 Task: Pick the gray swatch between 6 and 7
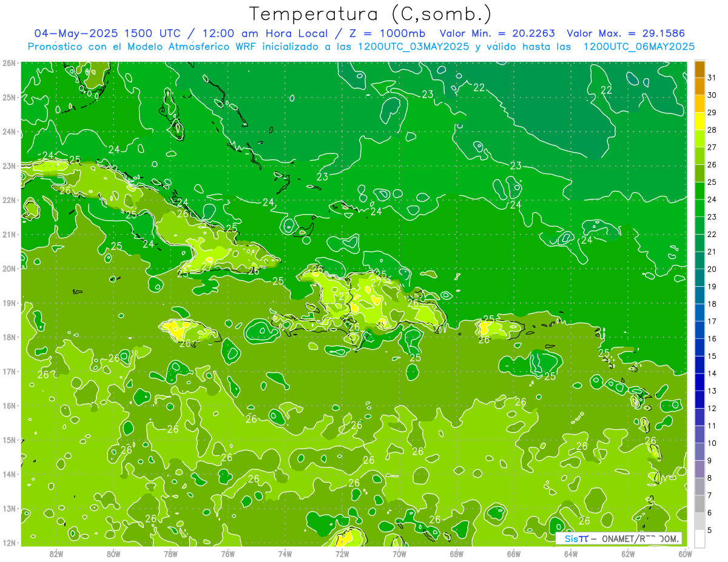[x=699, y=504]
